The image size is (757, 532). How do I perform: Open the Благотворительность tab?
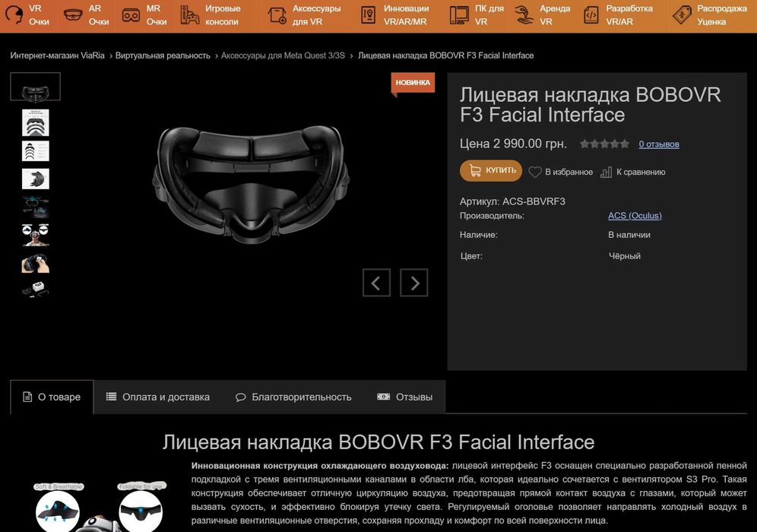pyautogui.click(x=293, y=397)
